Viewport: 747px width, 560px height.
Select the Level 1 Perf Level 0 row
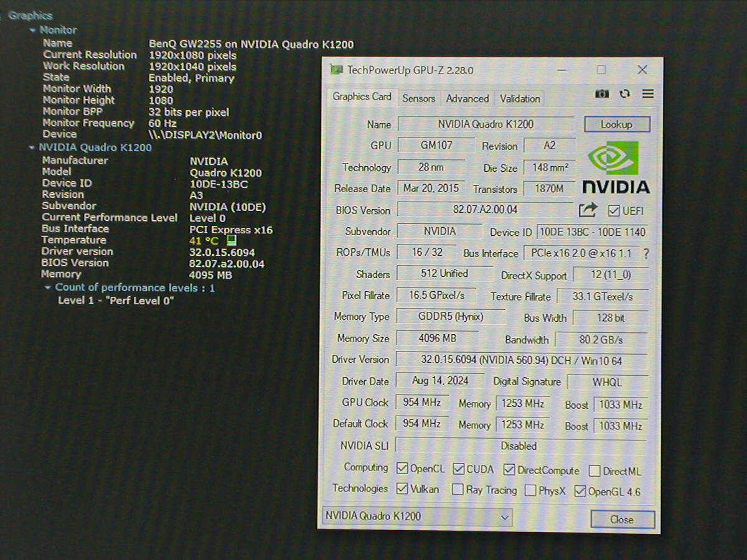point(116,301)
